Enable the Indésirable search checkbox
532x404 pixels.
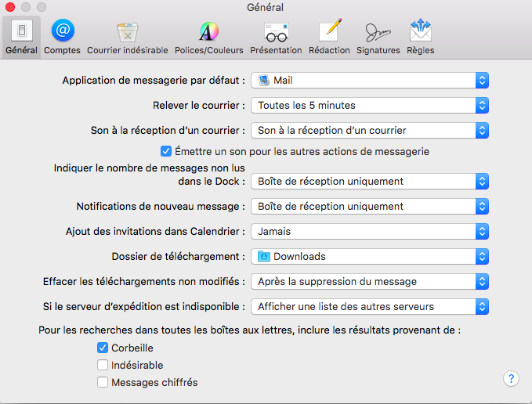tap(103, 365)
